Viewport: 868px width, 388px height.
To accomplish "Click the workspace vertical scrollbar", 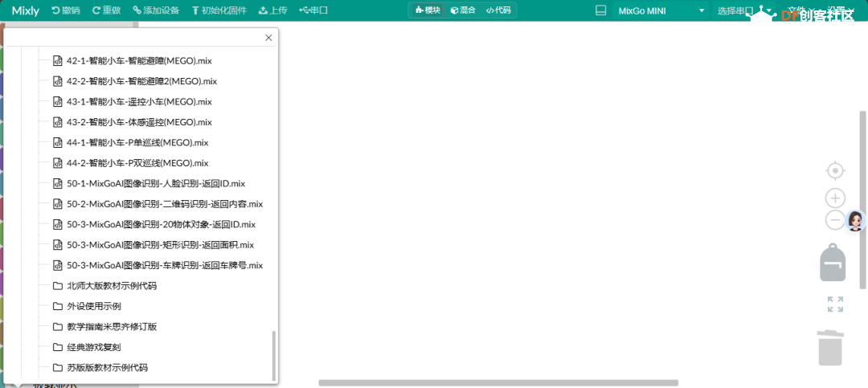I will pos(862,199).
